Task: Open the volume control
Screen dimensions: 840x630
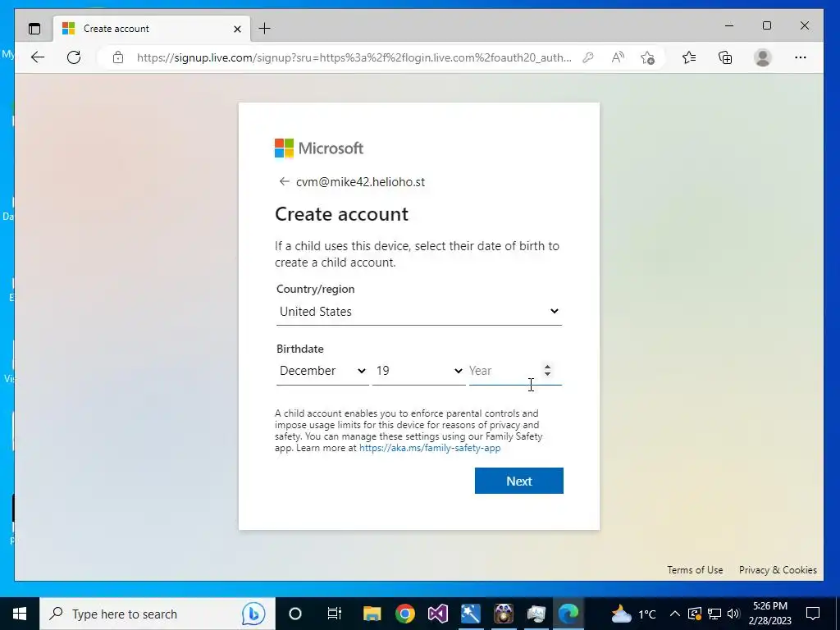Action: [733, 614]
